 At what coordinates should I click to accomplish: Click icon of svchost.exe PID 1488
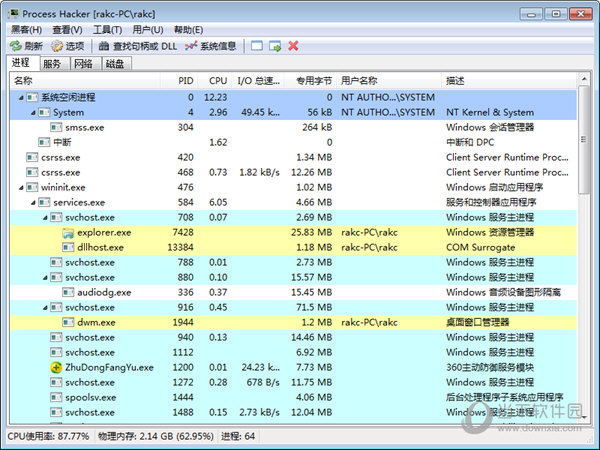[56, 412]
